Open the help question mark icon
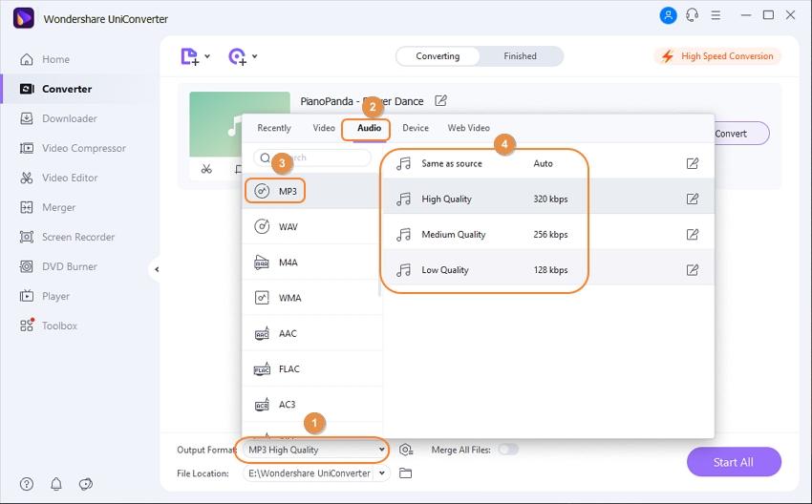 [27, 484]
